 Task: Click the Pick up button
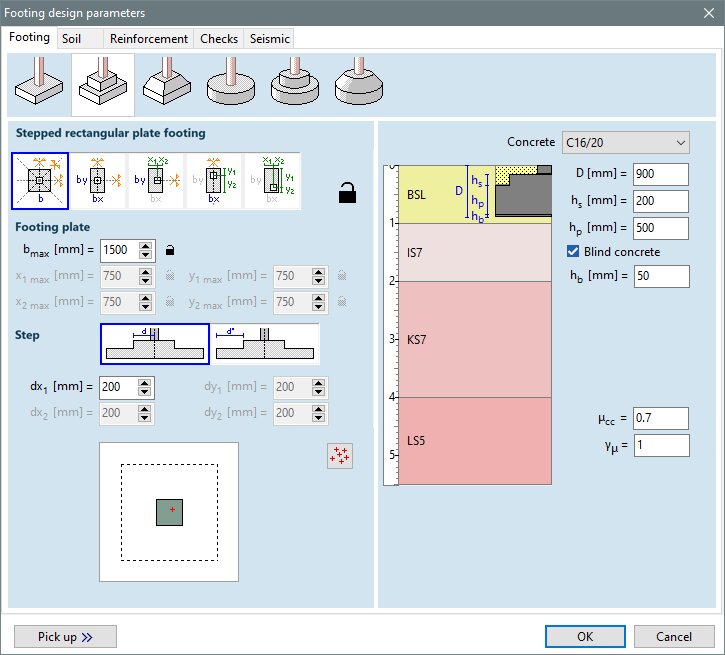point(65,637)
